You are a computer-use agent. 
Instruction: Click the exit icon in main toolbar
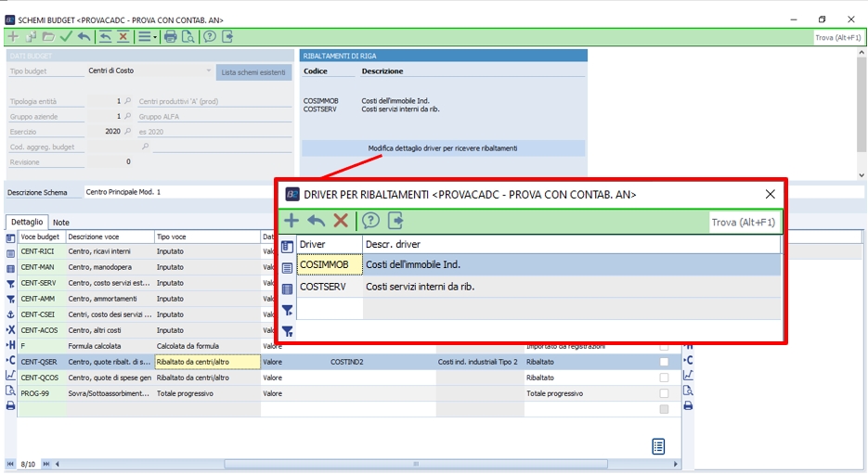click(x=227, y=37)
